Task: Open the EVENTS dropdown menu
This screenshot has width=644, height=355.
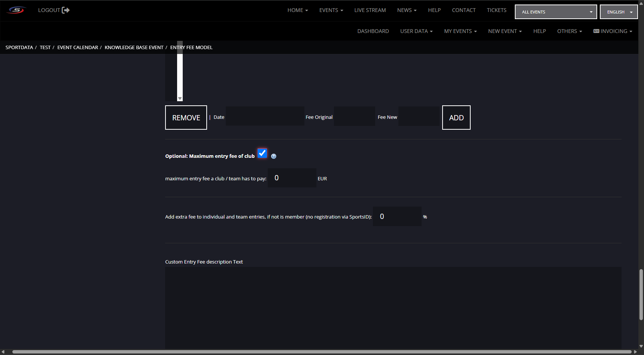Action: pyautogui.click(x=331, y=10)
